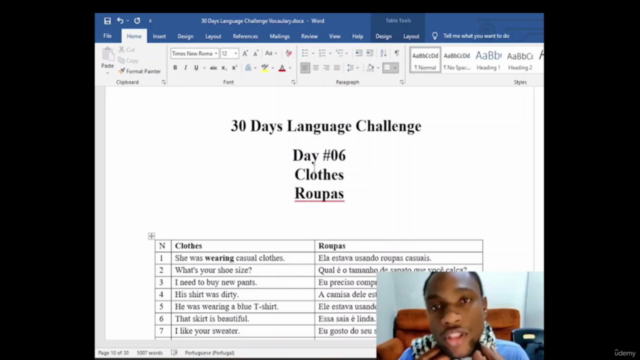Viewport: 640px width, 360px height.
Task: Click the Subscript button
Action: click(224, 68)
